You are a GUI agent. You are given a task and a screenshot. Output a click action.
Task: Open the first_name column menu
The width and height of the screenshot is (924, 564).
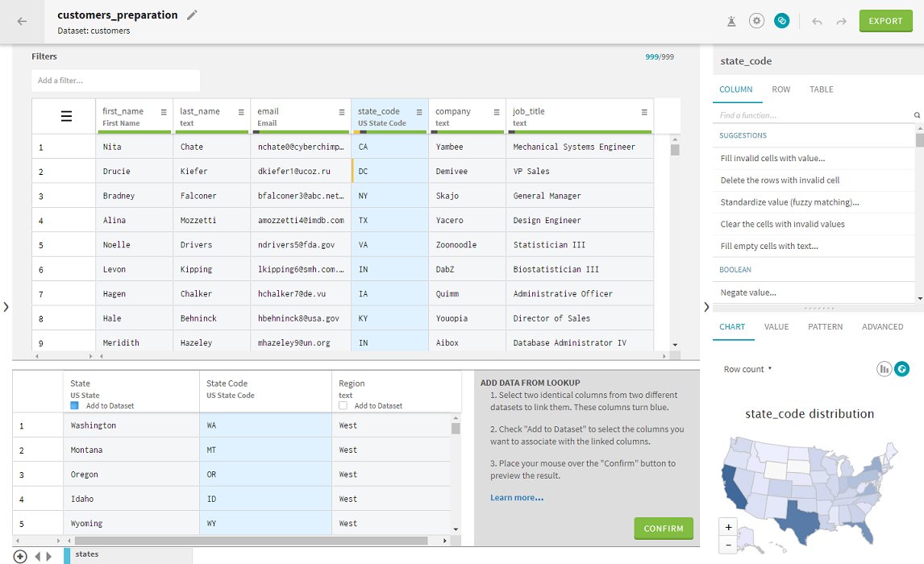click(x=164, y=112)
